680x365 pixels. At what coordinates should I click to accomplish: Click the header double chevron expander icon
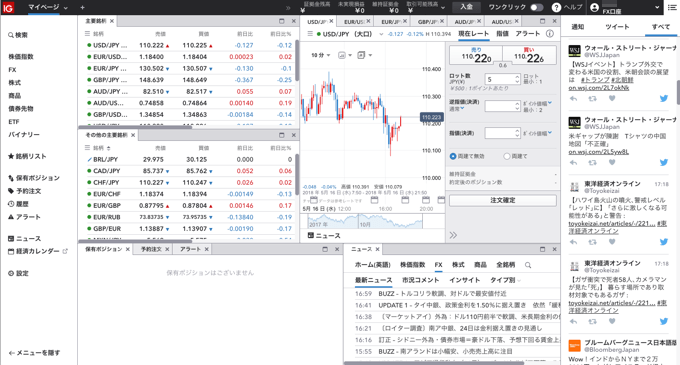[288, 7]
